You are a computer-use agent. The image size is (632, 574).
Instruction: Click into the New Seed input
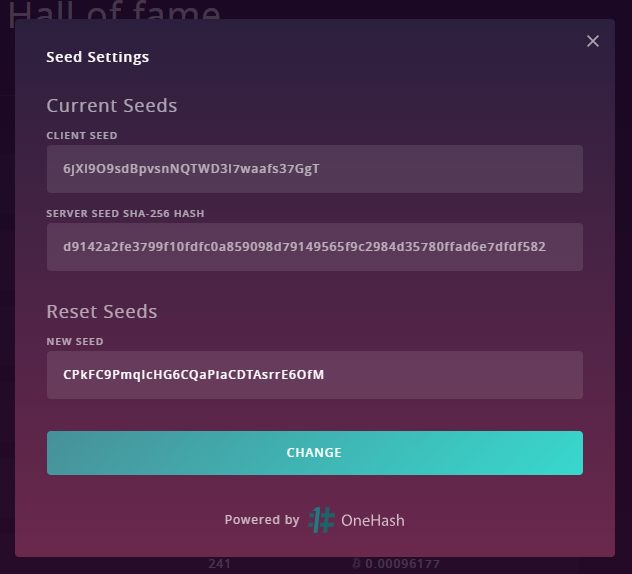point(314,375)
